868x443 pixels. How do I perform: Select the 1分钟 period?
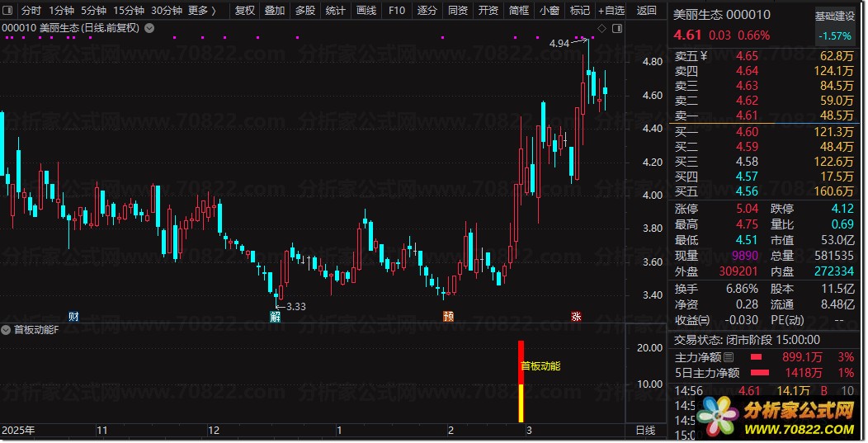pyautogui.click(x=61, y=11)
